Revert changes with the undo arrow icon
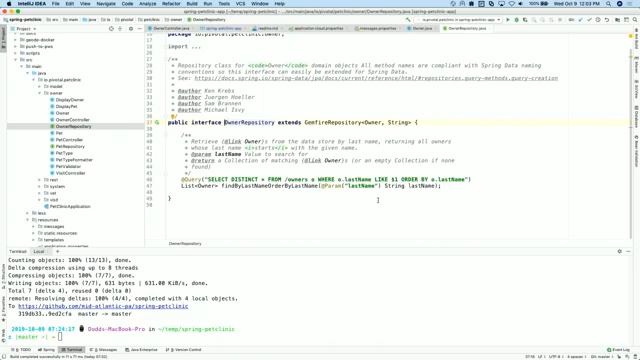Viewport: 640px width, 360px height. click(x=607, y=20)
